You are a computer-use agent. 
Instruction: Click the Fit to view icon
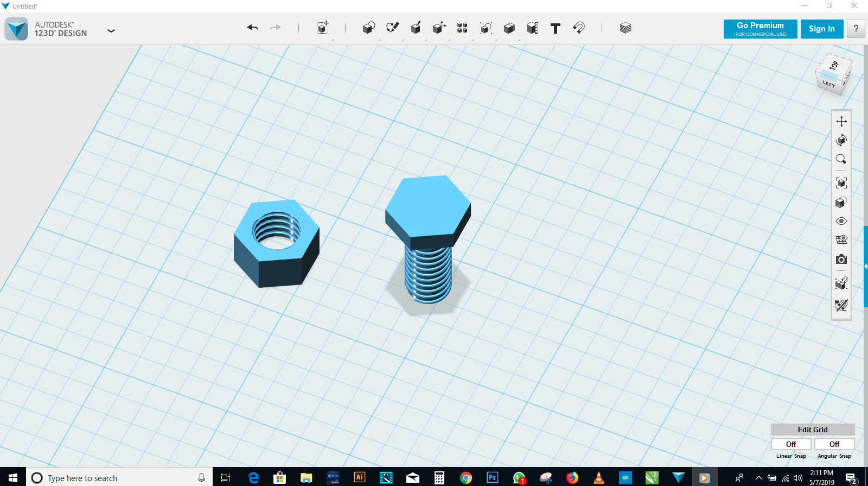[841, 183]
